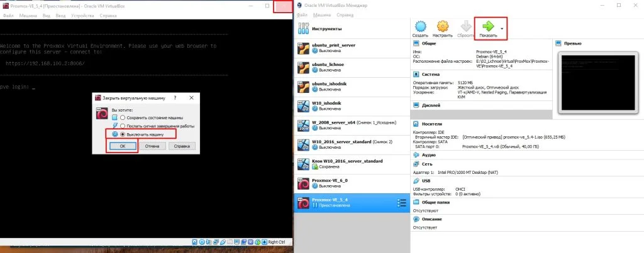Viewport: 644px width, 253px height.
Task: Click the optical drive icon in VM status bar
Action: (202, 242)
